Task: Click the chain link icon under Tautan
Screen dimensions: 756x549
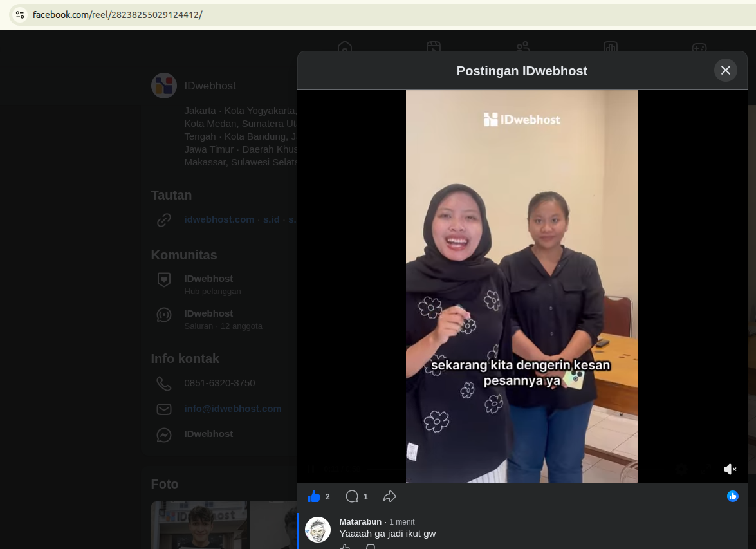Action: [164, 220]
